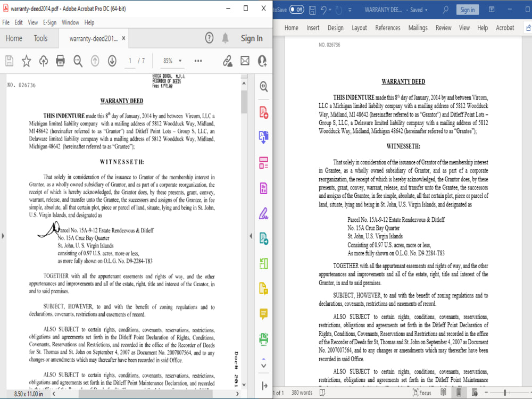The width and height of the screenshot is (532, 399).
Task: Switch to Read Mode view in Word
Action: (443, 393)
